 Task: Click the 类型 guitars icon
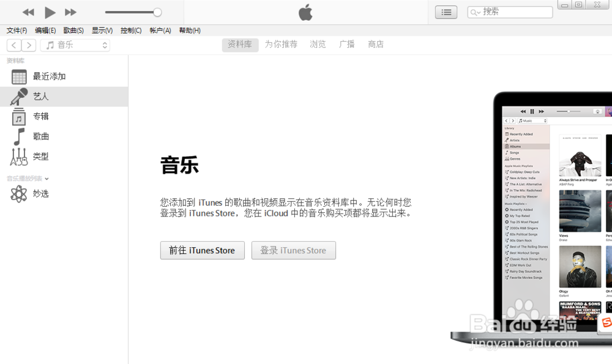tap(19, 157)
